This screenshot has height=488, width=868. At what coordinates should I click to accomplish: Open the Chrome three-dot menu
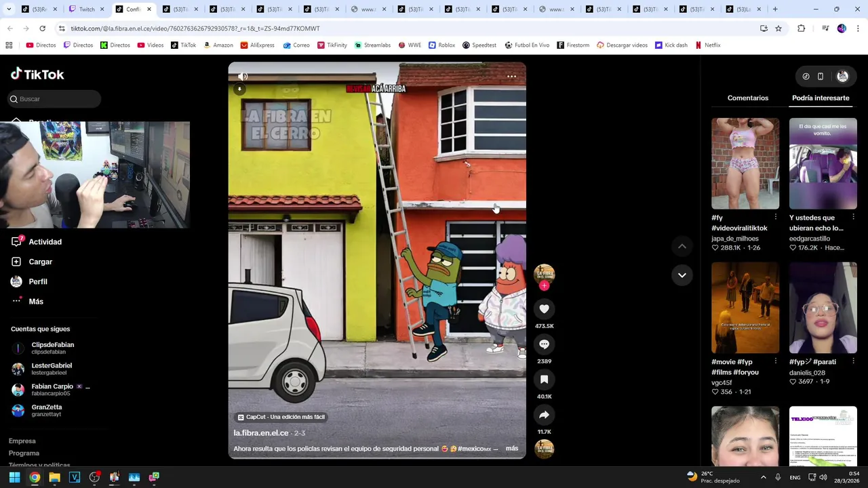tap(858, 28)
